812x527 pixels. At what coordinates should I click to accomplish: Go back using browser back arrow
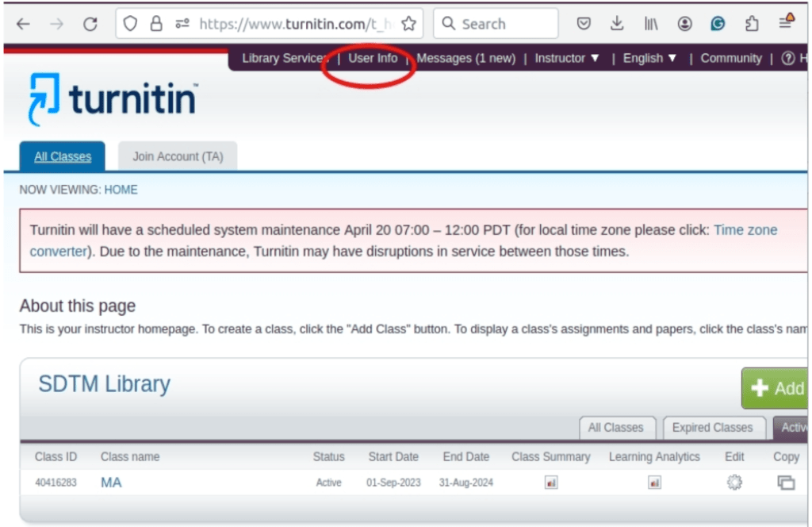23,24
